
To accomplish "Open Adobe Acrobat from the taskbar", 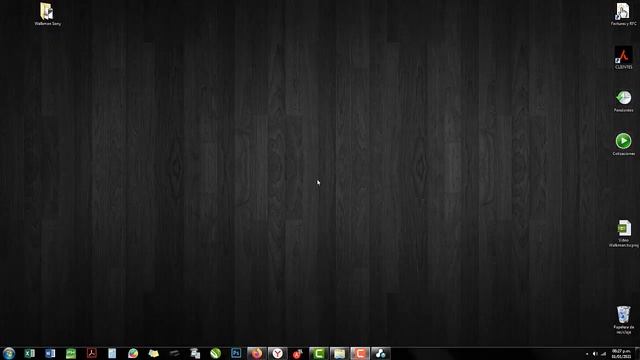I will click(92, 353).
